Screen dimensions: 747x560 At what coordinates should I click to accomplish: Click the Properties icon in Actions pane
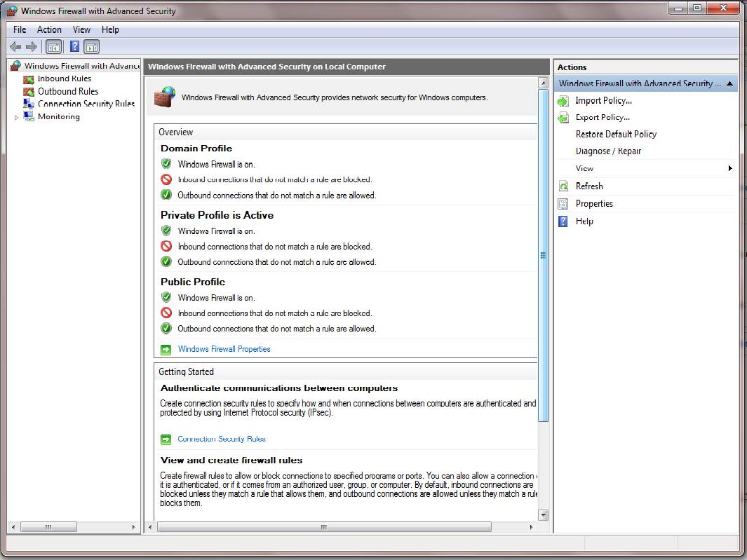click(x=563, y=204)
